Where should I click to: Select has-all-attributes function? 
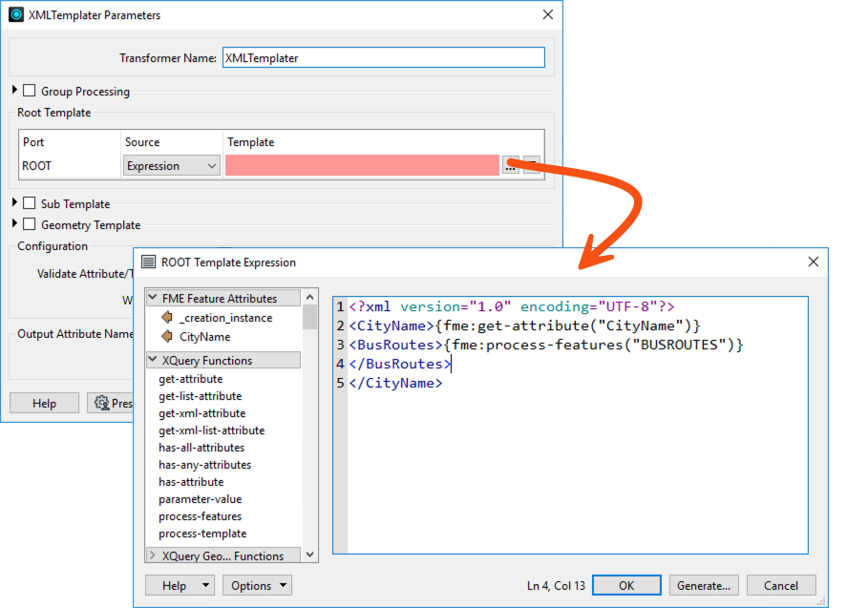201,448
